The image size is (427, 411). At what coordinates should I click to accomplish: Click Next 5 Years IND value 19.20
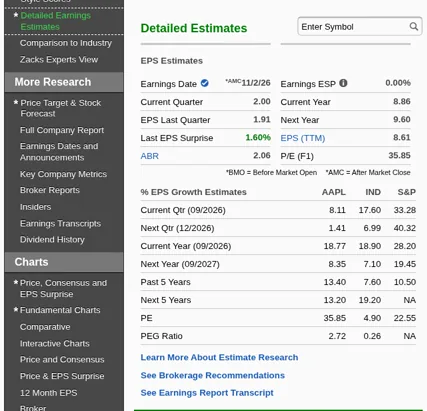[x=370, y=300]
